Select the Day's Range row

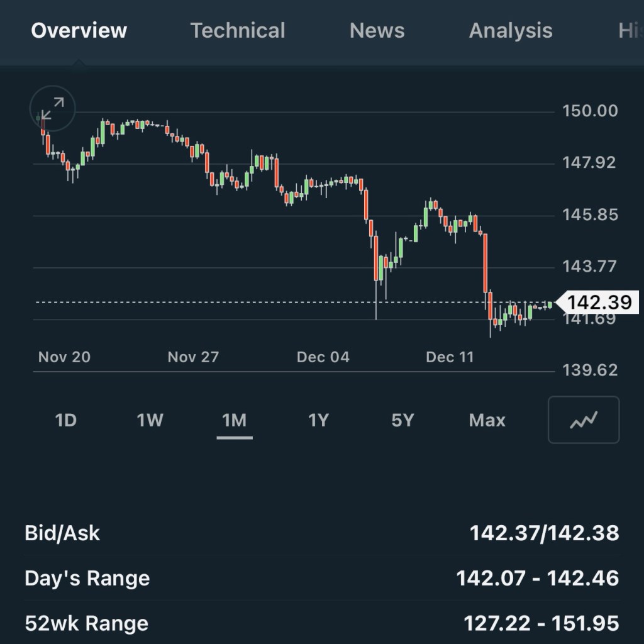322,579
